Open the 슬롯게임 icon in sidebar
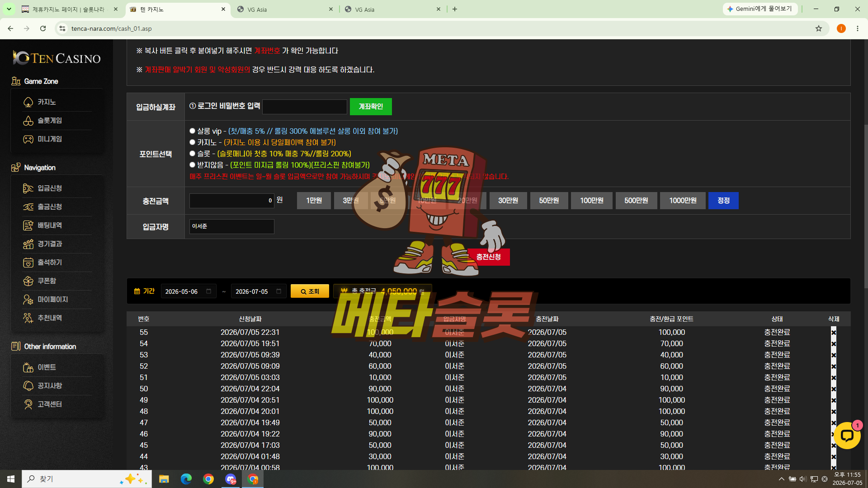 tap(28, 121)
